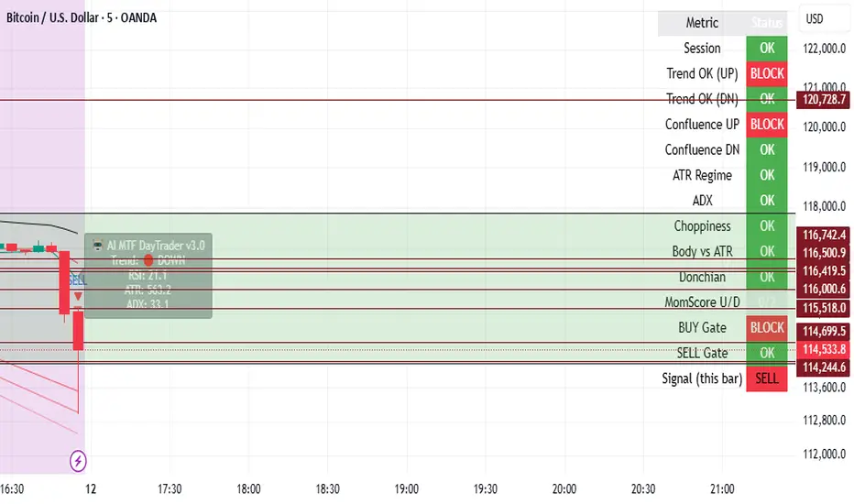Screen dimensions: 854x504
Task: Click the purple lightning bolt event icon
Action: click(79, 459)
